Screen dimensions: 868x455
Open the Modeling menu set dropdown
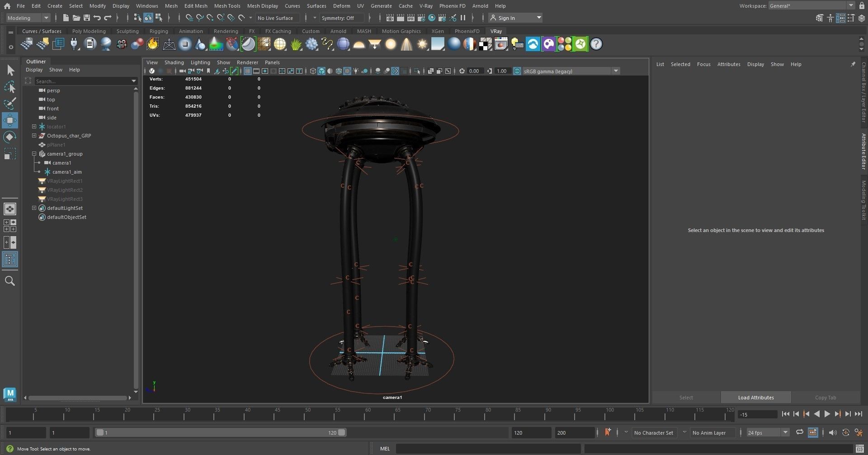pyautogui.click(x=28, y=18)
